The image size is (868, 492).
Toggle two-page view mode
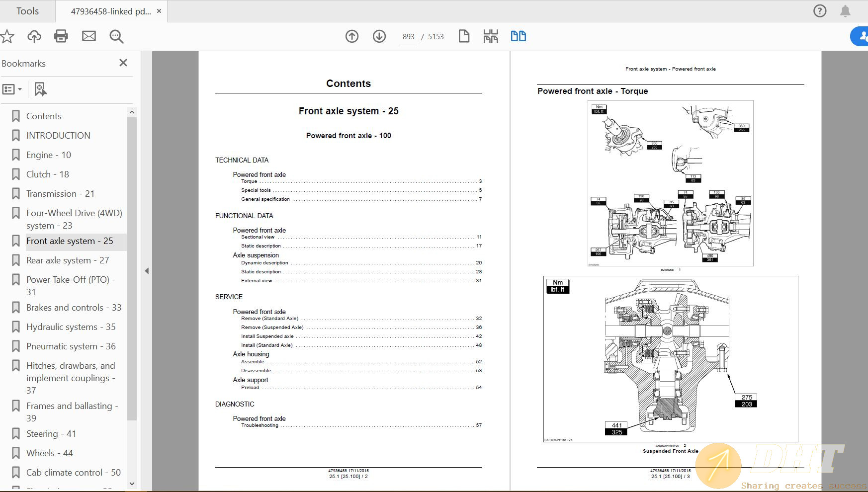(518, 36)
